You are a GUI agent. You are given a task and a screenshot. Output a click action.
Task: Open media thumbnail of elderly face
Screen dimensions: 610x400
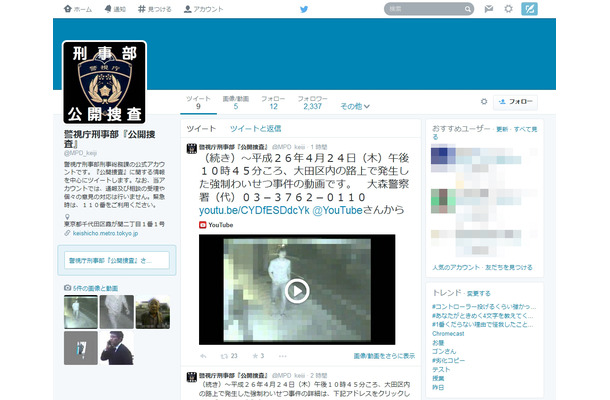click(x=152, y=312)
